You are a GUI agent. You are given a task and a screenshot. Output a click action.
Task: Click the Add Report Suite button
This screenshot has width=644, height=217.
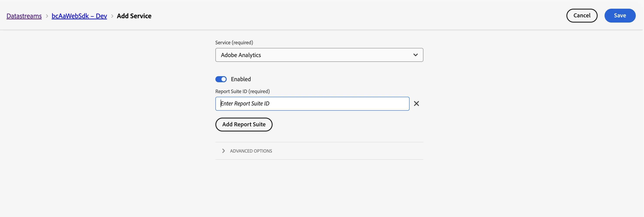click(244, 124)
